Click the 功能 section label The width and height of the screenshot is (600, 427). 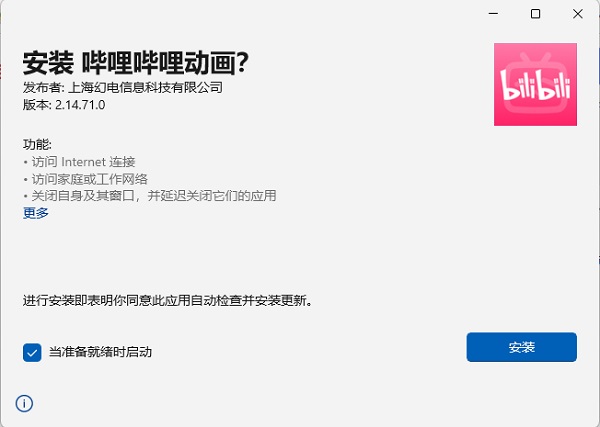(x=37, y=145)
